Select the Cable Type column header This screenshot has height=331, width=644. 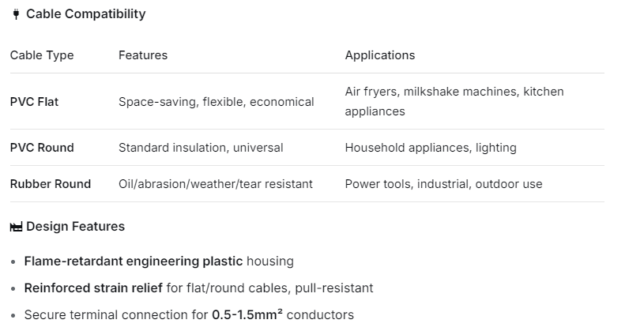click(42, 55)
